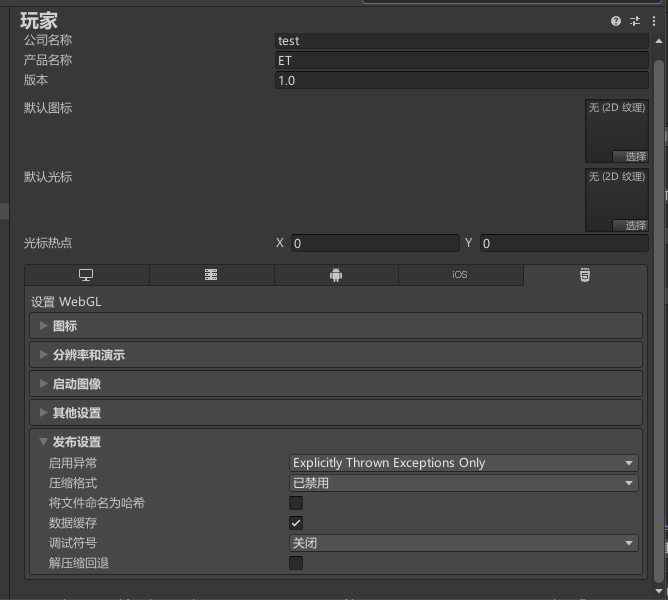Disable the 数据缓存 checkbox
This screenshot has height=600, width=668.
pyautogui.click(x=296, y=523)
